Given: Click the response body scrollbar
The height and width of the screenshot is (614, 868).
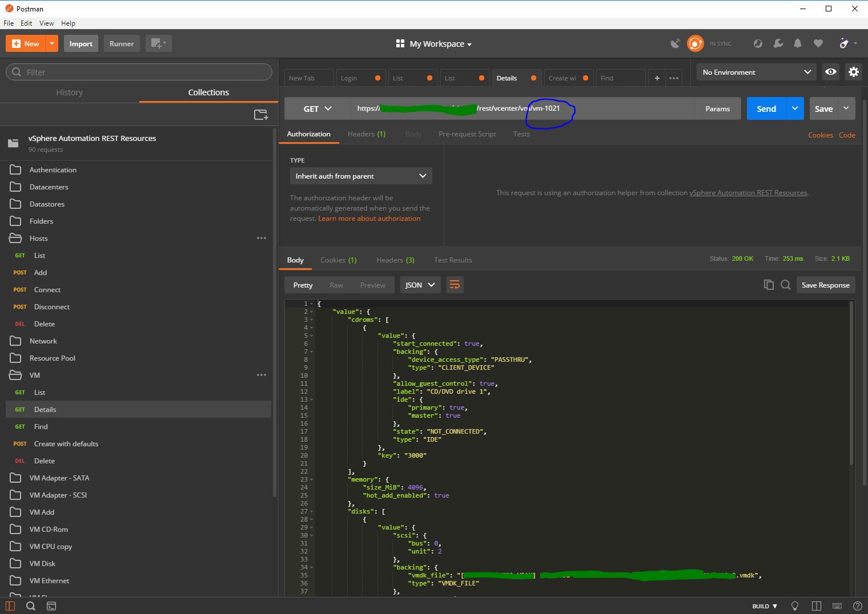Looking at the screenshot, I should coord(851,382).
